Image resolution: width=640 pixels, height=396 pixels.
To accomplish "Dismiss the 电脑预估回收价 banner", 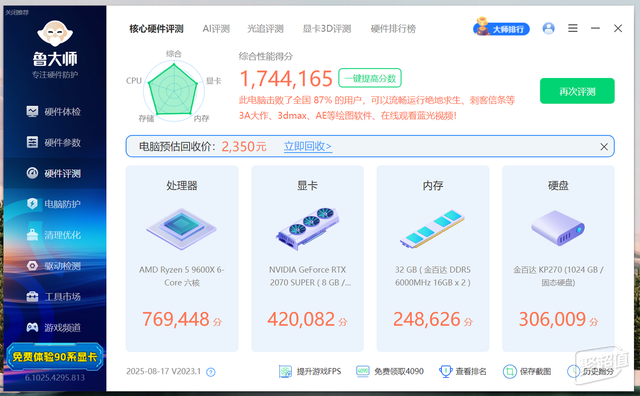I will point(604,147).
